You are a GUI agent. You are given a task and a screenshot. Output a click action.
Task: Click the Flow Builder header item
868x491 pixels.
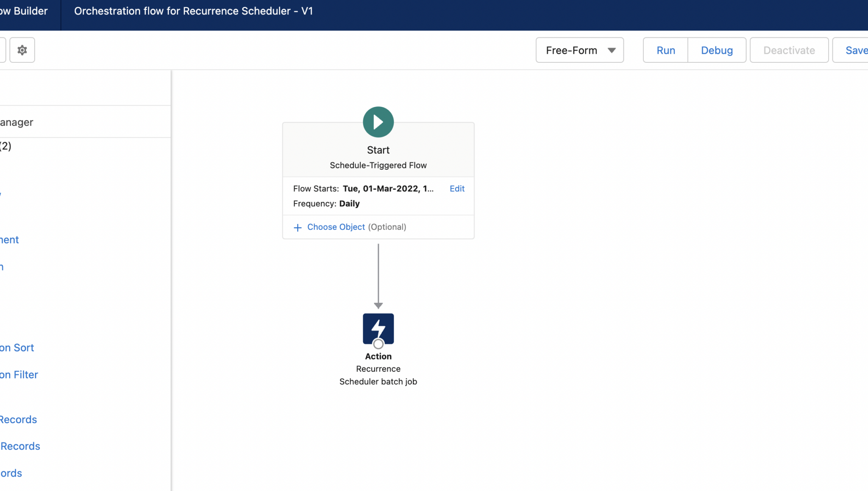tap(24, 11)
